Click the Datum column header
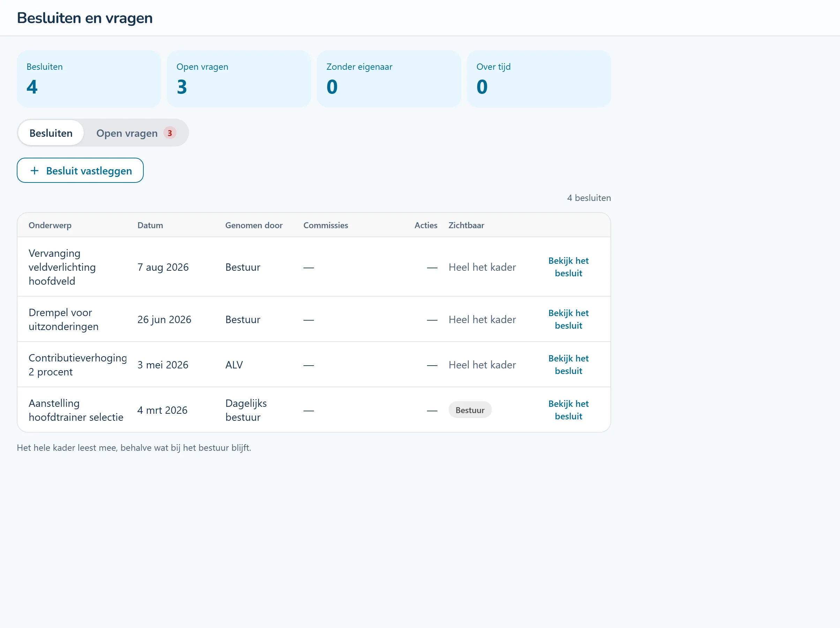This screenshot has width=840, height=628. coord(150,225)
